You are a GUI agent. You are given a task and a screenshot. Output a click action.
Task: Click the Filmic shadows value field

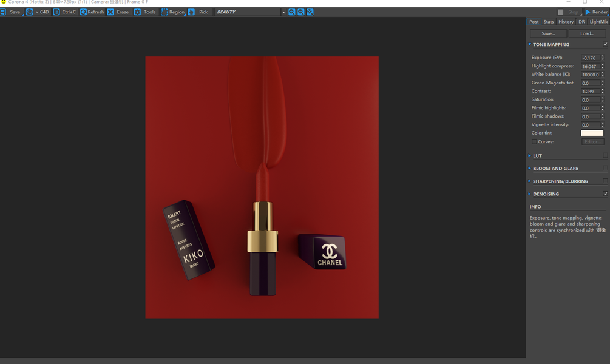[x=590, y=116]
